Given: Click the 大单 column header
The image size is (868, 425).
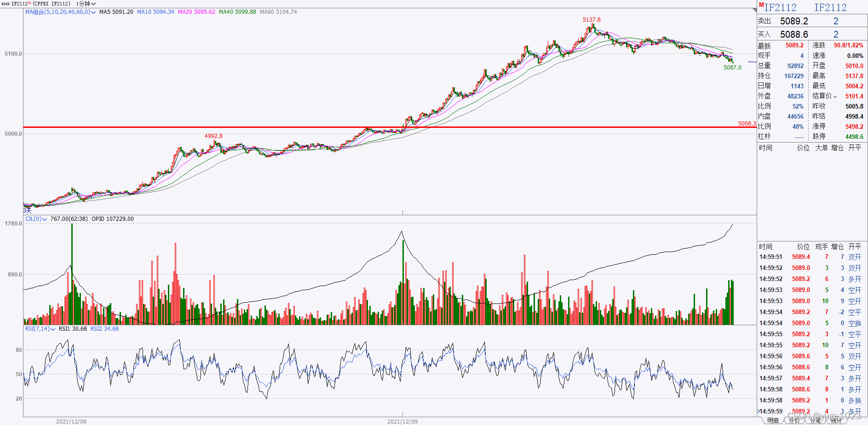Looking at the screenshot, I should pyautogui.click(x=822, y=148).
